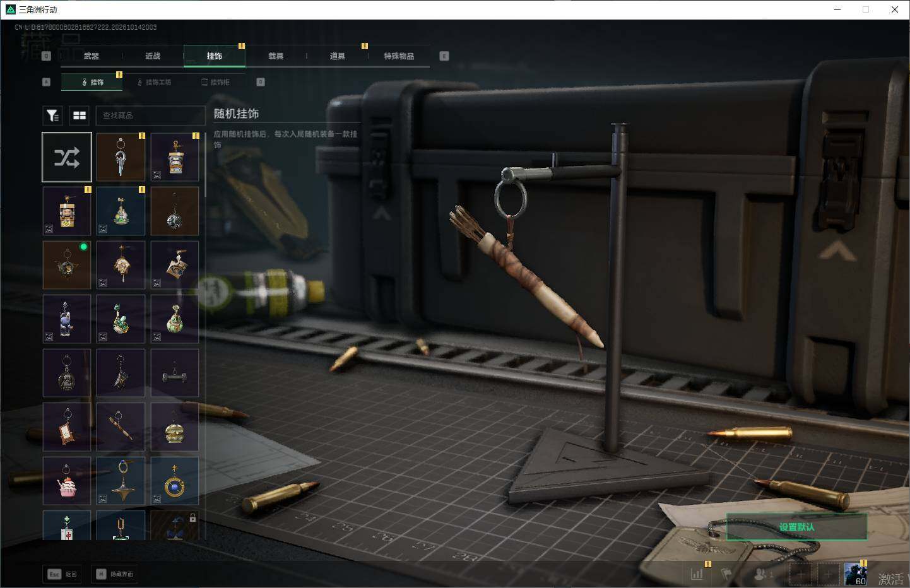Click the E key next-tab hint
Screen dimensions: 910x588
444,56
